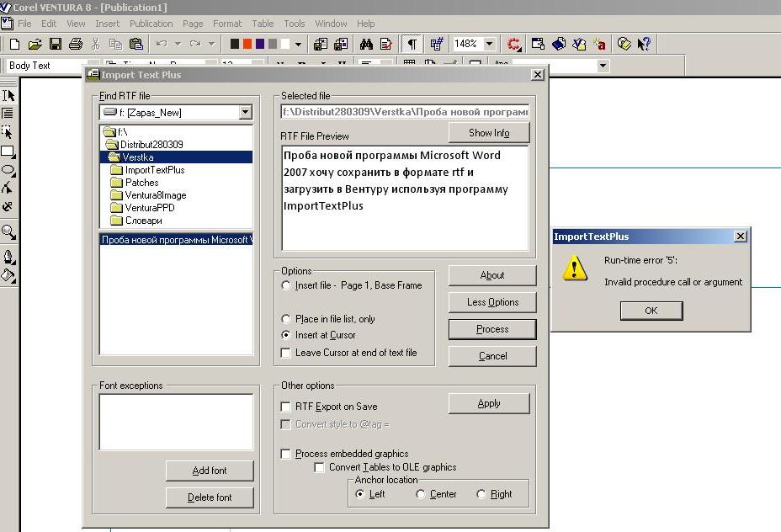Select the anchor tool in toolbox
Viewport: 781px width, 532px height.
[8, 207]
